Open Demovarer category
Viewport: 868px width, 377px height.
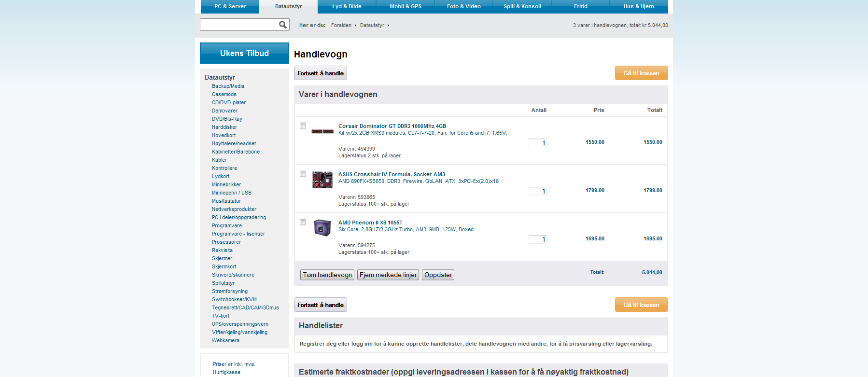coord(224,111)
